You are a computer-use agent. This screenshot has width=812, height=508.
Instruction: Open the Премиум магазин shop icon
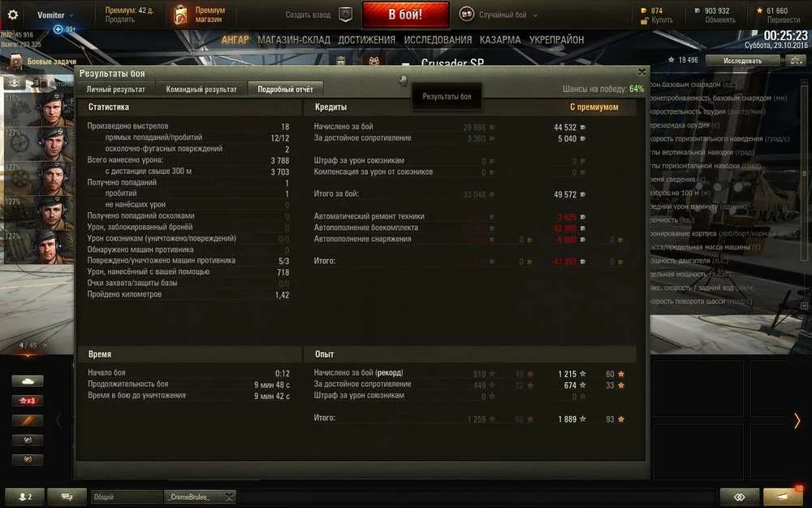[180, 15]
